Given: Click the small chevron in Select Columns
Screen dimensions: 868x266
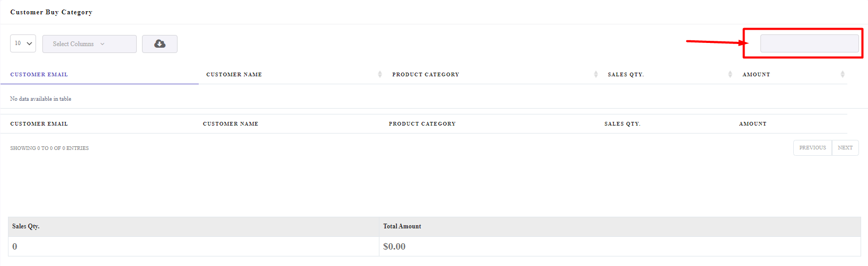Looking at the screenshot, I should [x=102, y=44].
